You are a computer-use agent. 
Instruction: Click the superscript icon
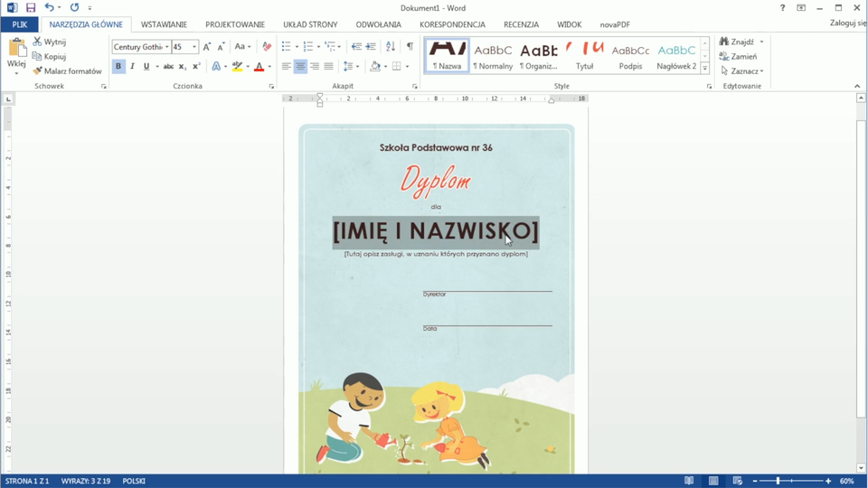pyautogui.click(x=196, y=67)
